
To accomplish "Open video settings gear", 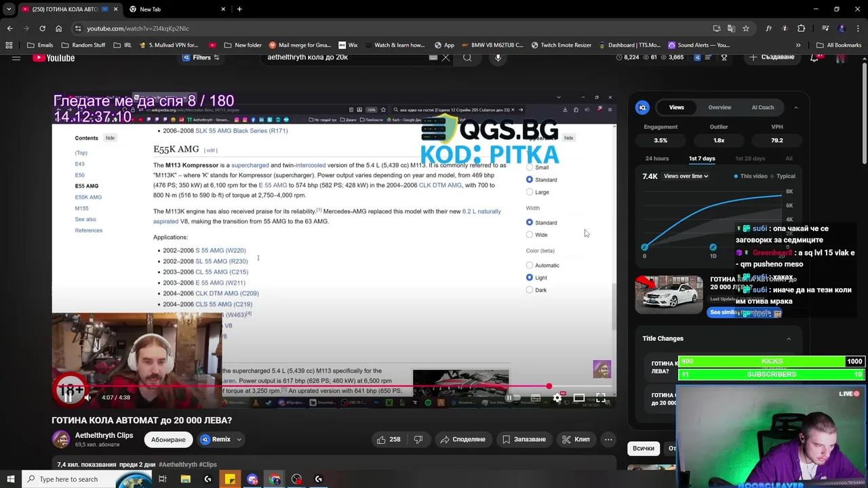I will [x=557, y=398].
